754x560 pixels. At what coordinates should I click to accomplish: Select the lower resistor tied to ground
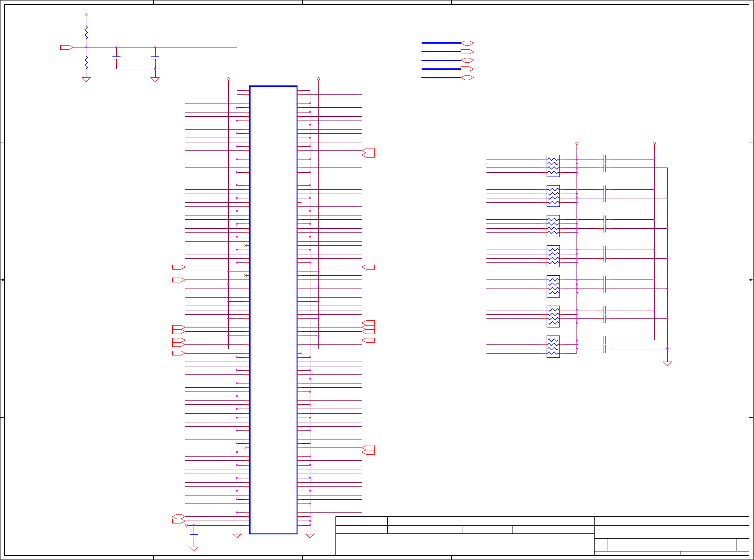click(86, 62)
